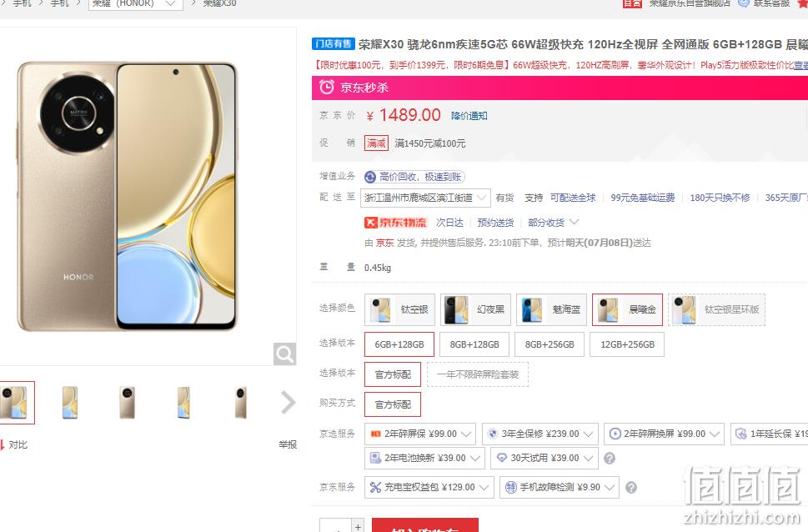The image size is (808, 532).
Task: Expand the 2年碎屏保 ¥99.00 service dropdown
Action: pyautogui.click(x=421, y=434)
